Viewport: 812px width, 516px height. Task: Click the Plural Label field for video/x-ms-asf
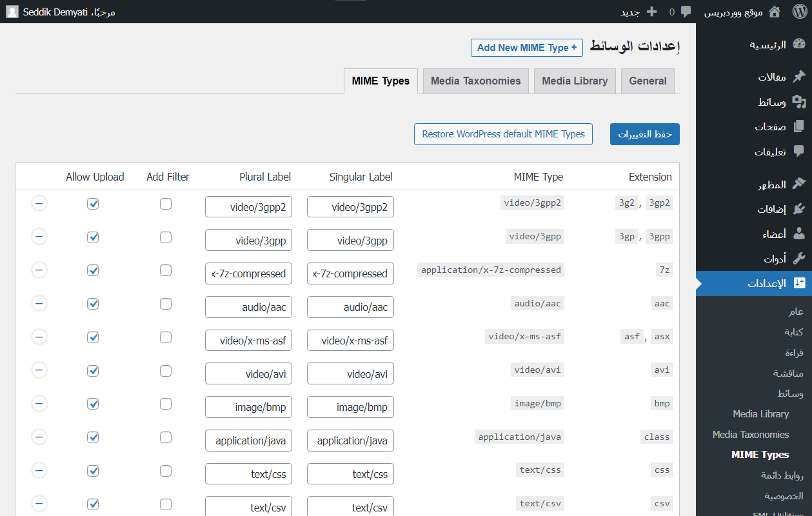[249, 341]
